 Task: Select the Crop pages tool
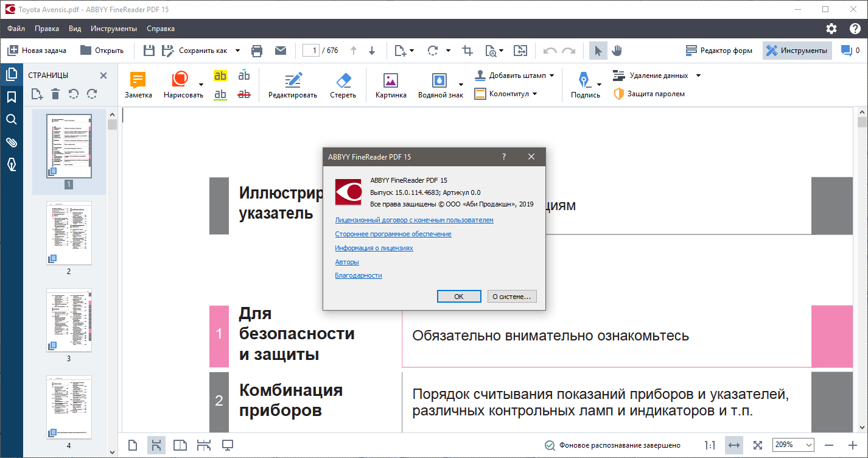[x=467, y=51]
